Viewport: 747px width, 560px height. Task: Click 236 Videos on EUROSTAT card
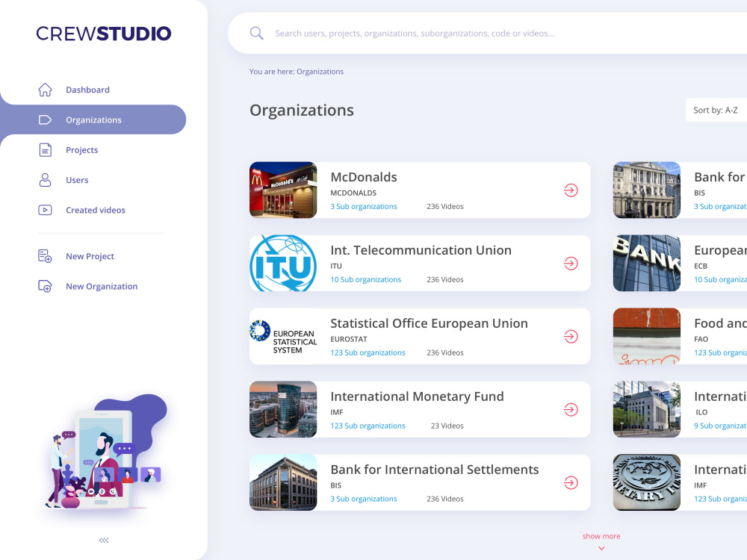pyautogui.click(x=445, y=352)
